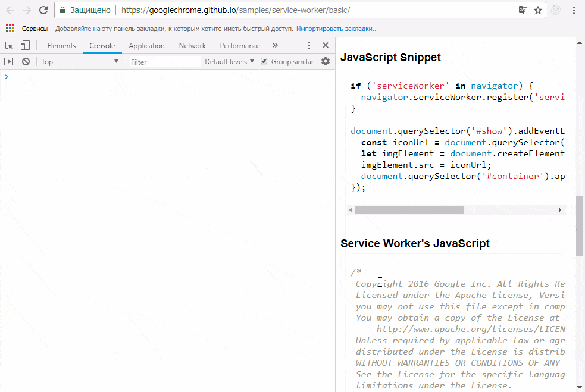Image resolution: width=585 pixels, height=392 pixels.
Task: Click the apache.org licenses URL comment
Action: point(471,329)
